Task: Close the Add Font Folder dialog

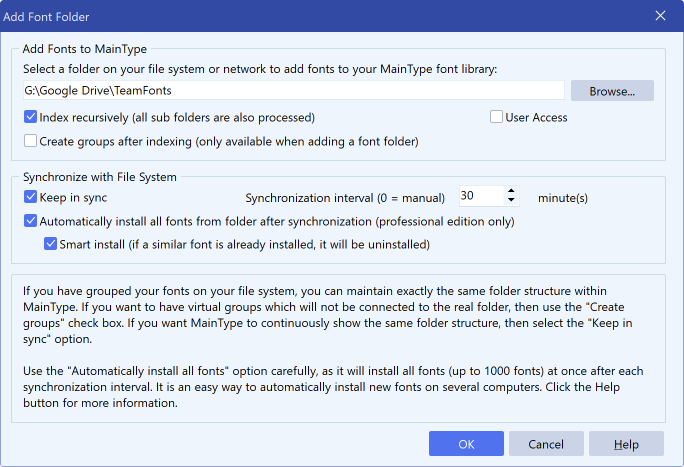Action: click(x=660, y=15)
